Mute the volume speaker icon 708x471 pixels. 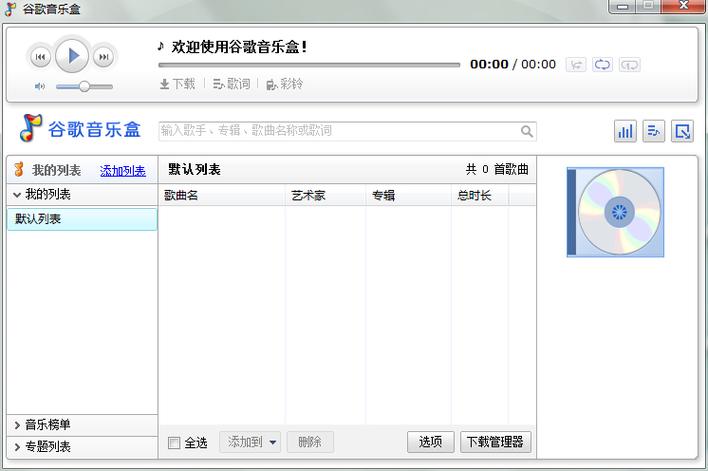(40, 87)
